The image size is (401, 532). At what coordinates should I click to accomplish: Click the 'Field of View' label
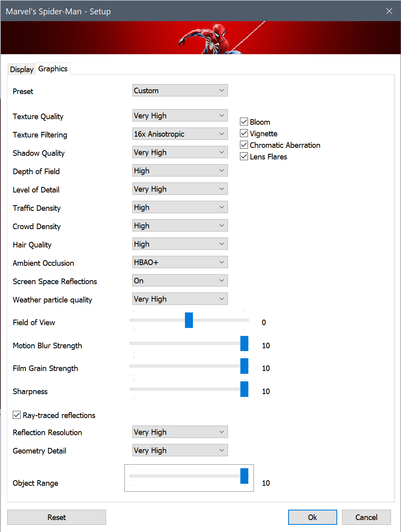click(x=34, y=322)
